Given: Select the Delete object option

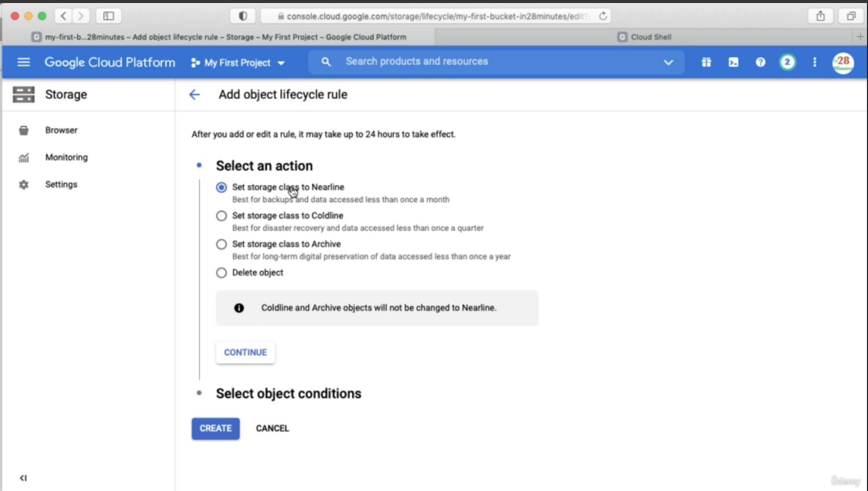Looking at the screenshot, I should coord(221,273).
